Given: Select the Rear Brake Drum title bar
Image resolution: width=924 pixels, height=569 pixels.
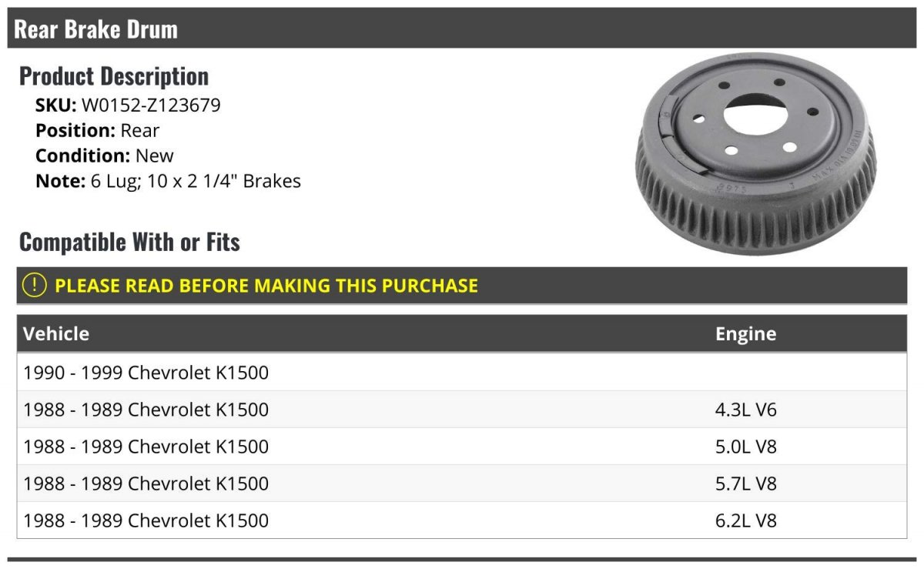Looking at the screenshot, I should coord(462,28).
